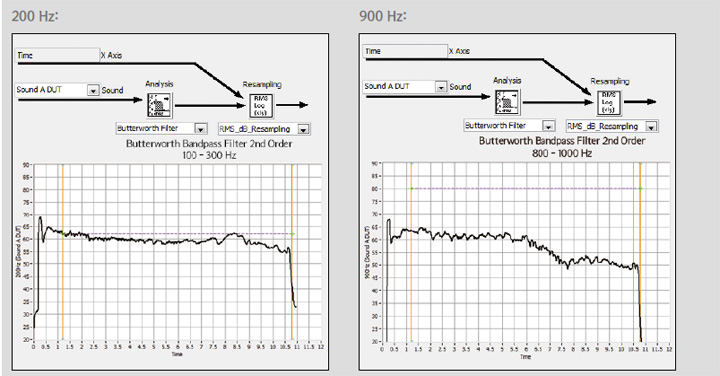720x376 pixels.
Task: Select right orange cursor line in 200 Hz graph
Action: point(292,252)
